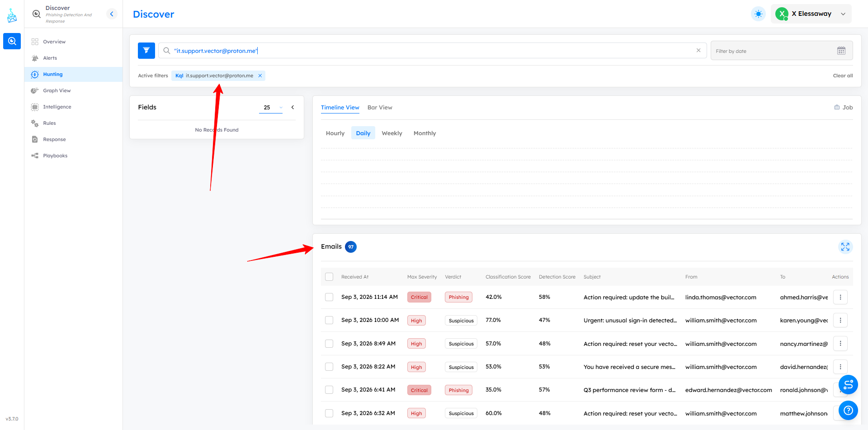Clear the search query with the X icon
The height and width of the screenshot is (430, 868).
(x=698, y=50)
